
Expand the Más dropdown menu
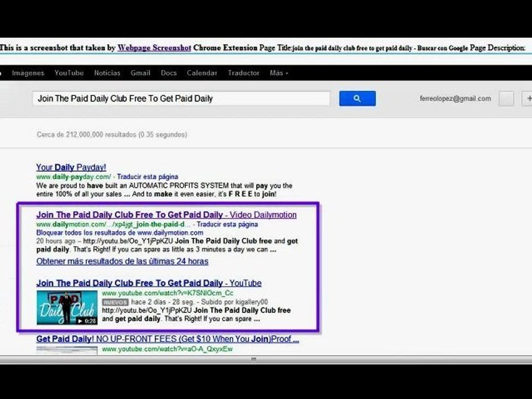click(279, 73)
